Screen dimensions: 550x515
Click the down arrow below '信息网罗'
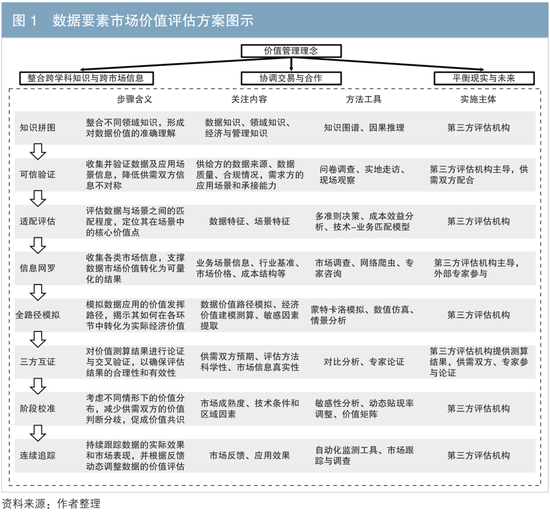click(x=38, y=292)
